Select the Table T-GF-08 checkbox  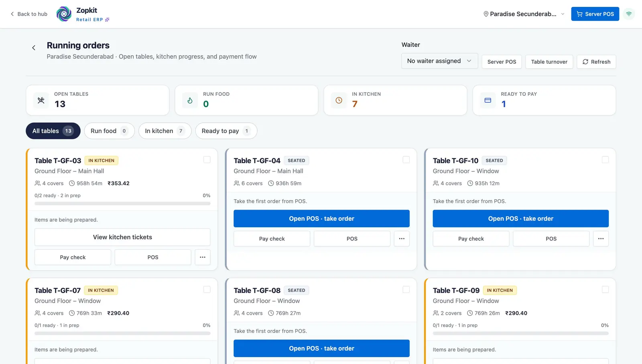click(406, 289)
